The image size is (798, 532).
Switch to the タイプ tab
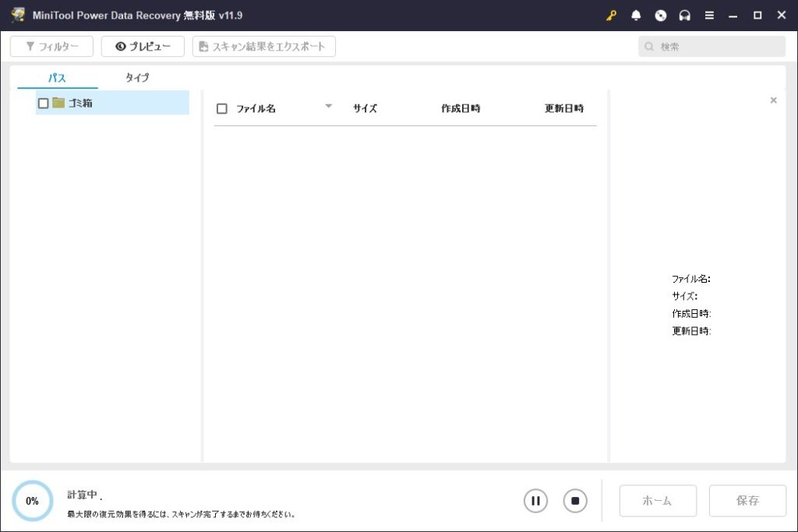click(x=137, y=78)
